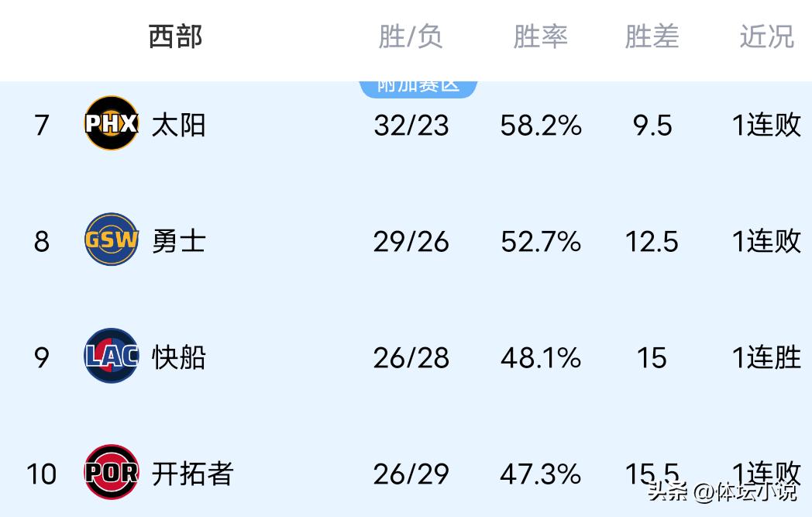Click the Clippers LAC logo
This screenshot has height=517, width=812.
coord(111,357)
